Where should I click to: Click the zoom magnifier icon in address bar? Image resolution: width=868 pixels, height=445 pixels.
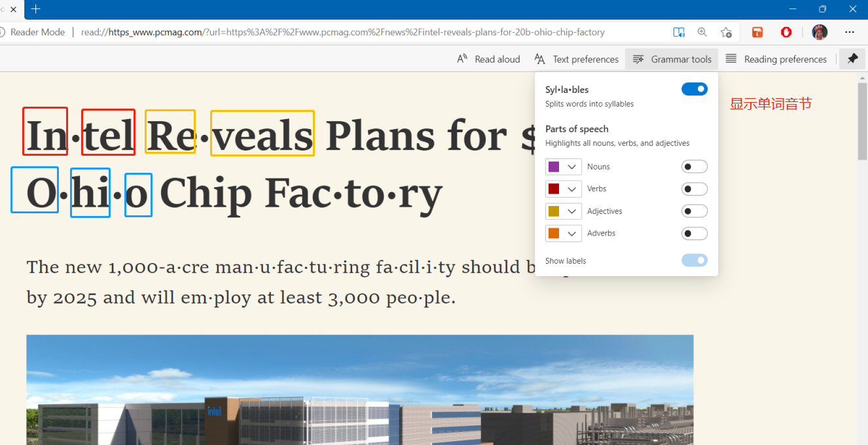tap(702, 32)
